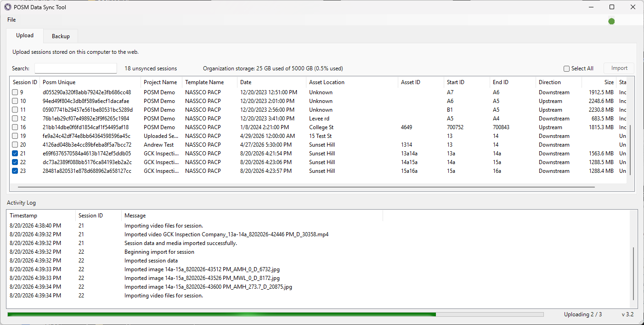644x325 pixels.
Task: Enable the Select All checkbox
Action: (x=567, y=68)
